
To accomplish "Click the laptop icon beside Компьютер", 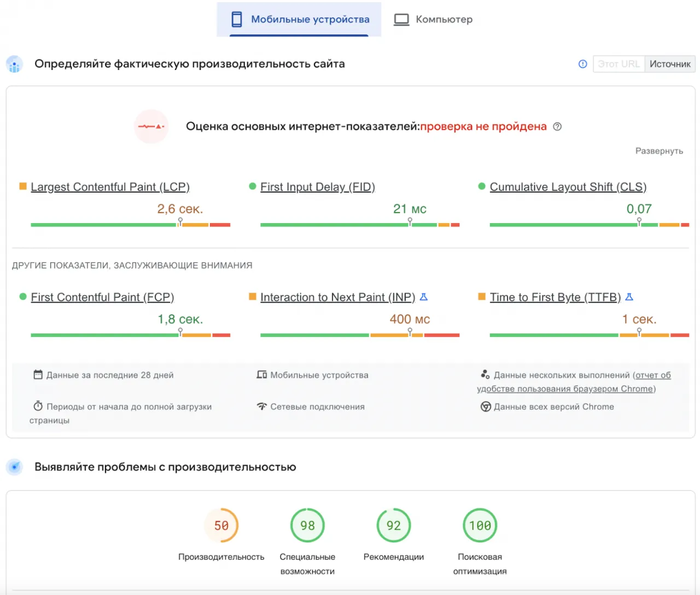I will pos(401,20).
